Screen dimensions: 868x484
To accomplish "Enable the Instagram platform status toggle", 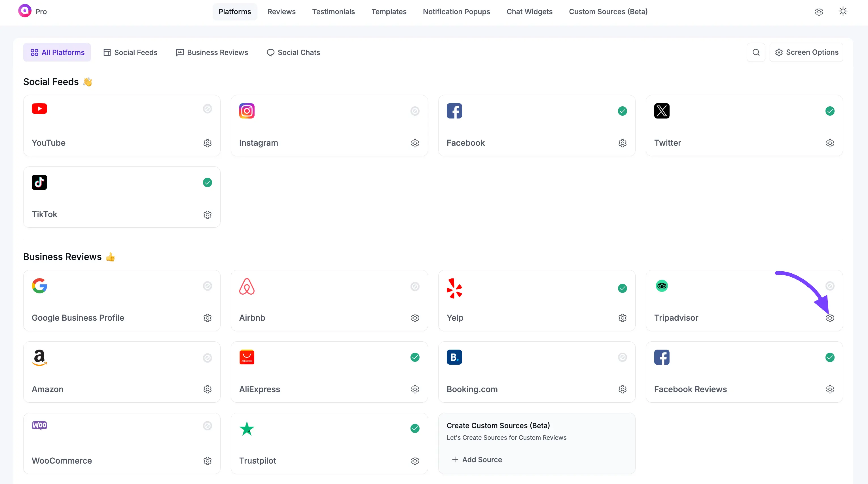I will [x=415, y=111].
